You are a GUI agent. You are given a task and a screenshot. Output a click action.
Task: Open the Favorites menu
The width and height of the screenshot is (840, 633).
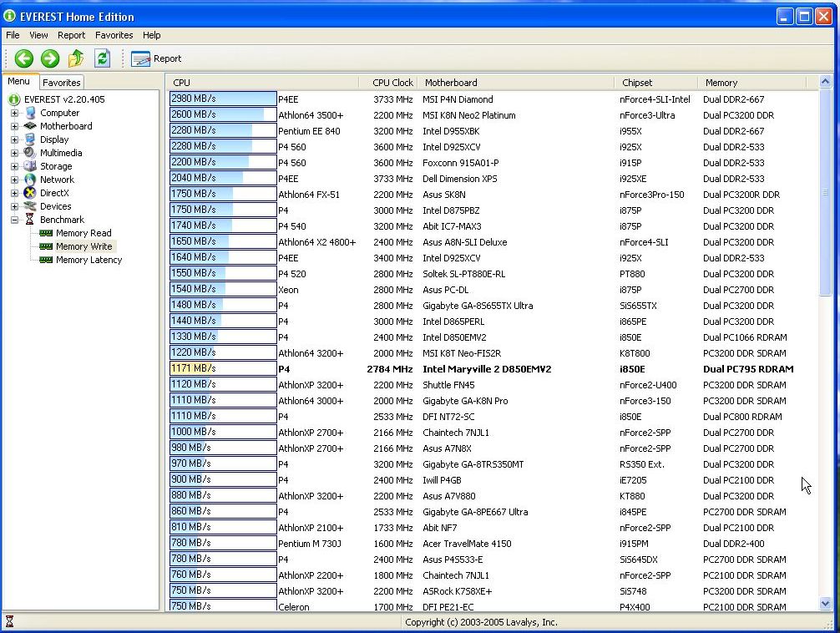click(114, 35)
